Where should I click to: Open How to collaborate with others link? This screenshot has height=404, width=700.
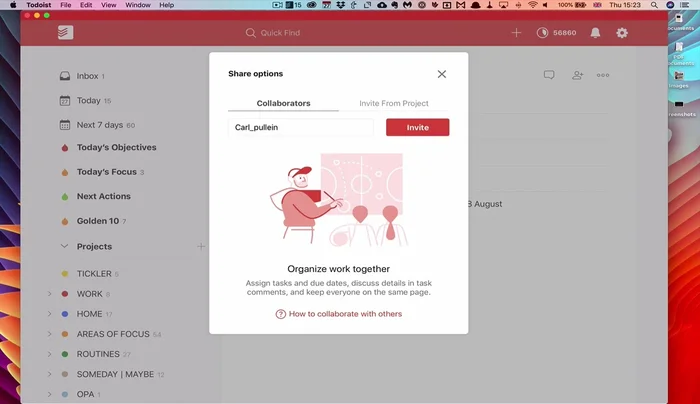339,314
